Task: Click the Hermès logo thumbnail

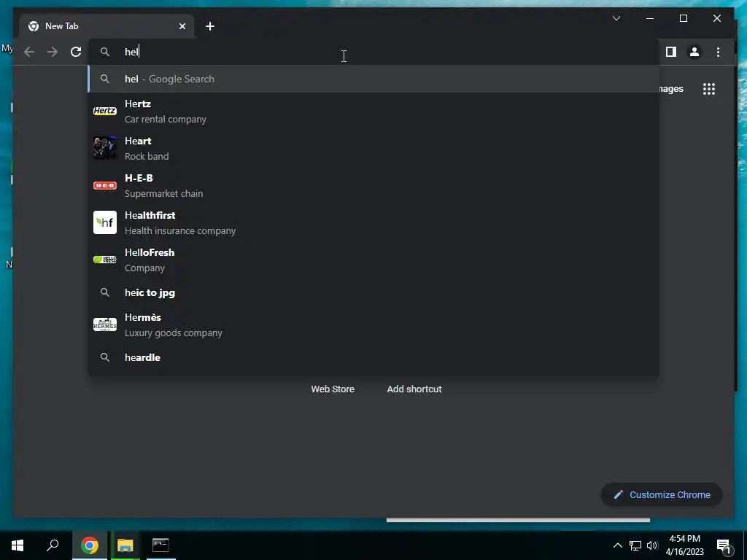Action: pyautogui.click(x=105, y=324)
